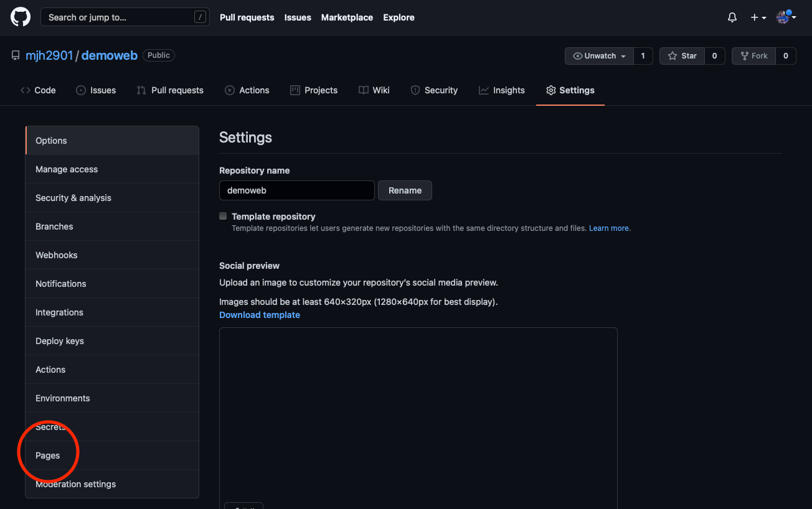Switch to the Code tab
Image resolution: width=812 pixels, height=509 pixels.
click(x=38, y=90)
